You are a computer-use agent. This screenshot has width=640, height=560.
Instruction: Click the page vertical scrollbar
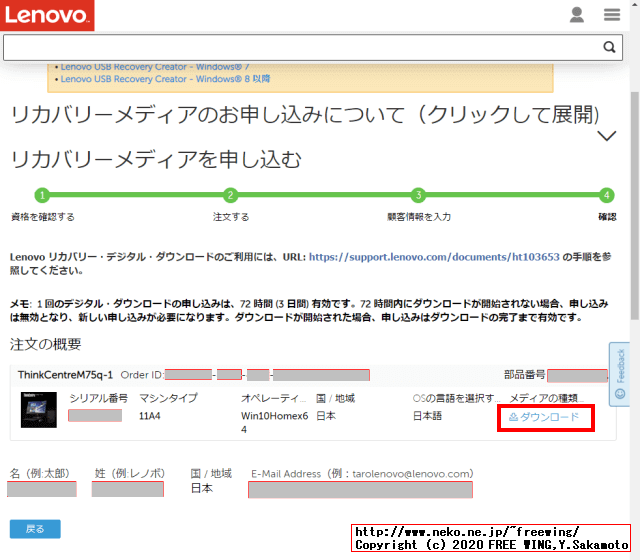click(635, 206)
